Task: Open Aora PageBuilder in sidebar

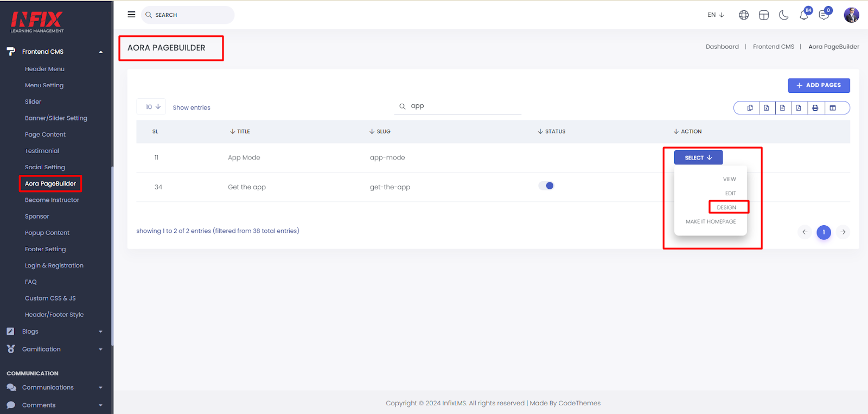Action: pyautogui.click(x=50, y=183)
